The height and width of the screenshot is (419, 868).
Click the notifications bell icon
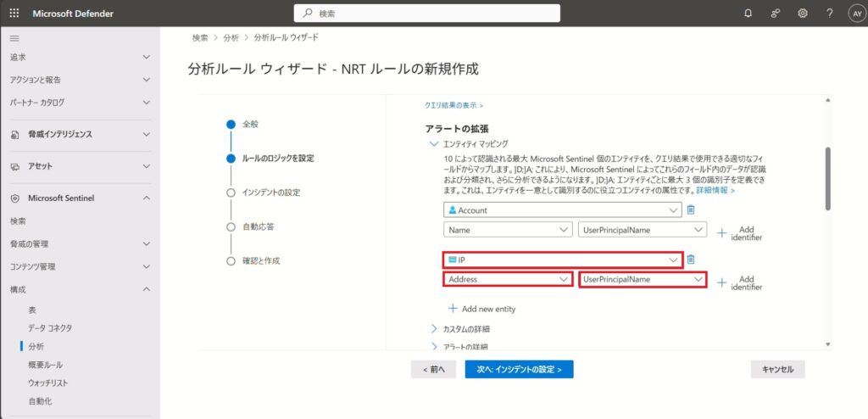(x=747, y=14)
